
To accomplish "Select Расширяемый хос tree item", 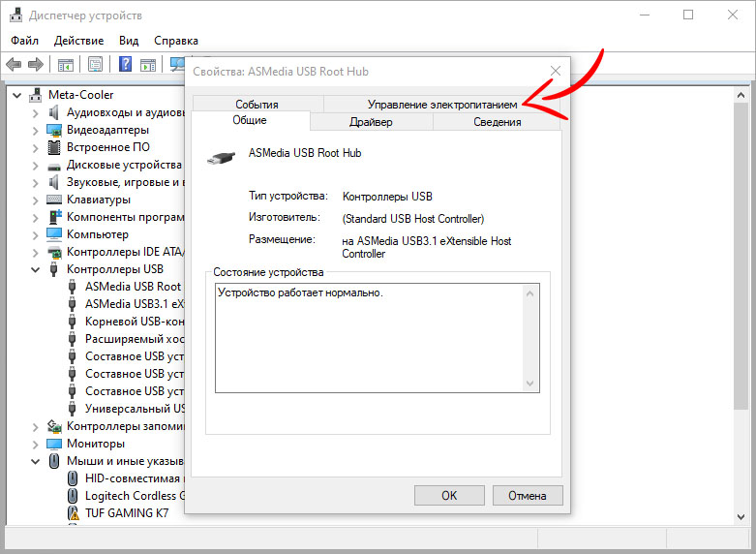I will (x=135, y=338).
